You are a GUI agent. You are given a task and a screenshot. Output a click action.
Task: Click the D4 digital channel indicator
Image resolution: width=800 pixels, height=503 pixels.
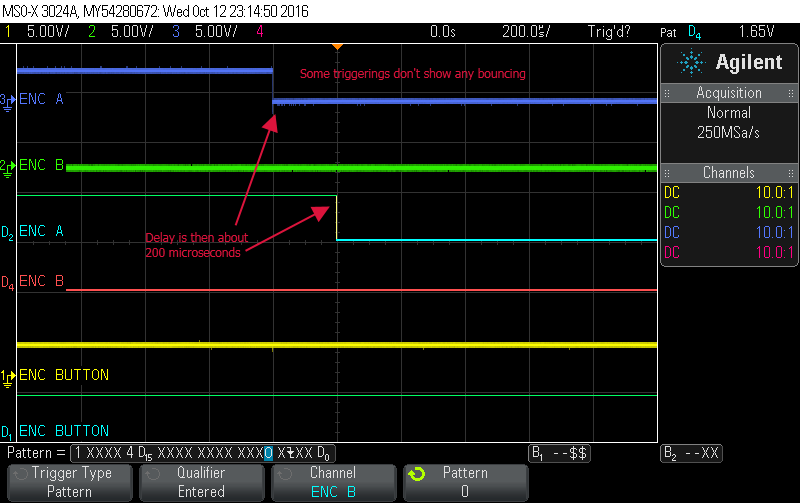coord(7,284)
